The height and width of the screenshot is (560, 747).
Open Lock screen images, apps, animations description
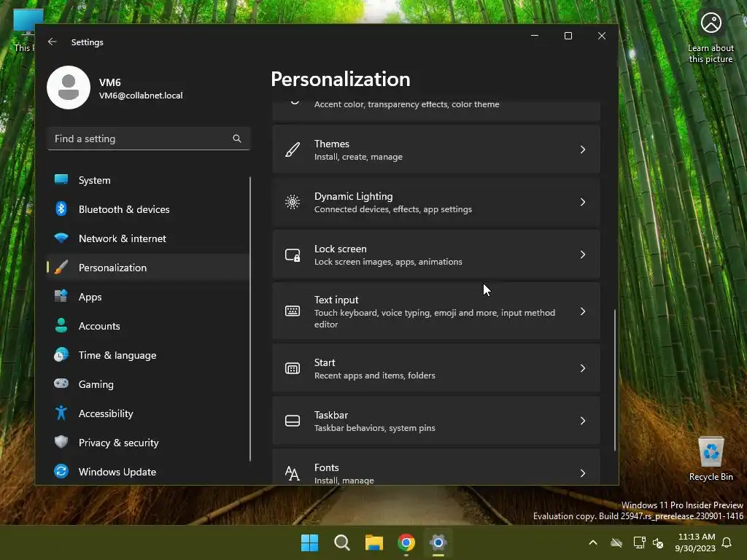point(388,262)
